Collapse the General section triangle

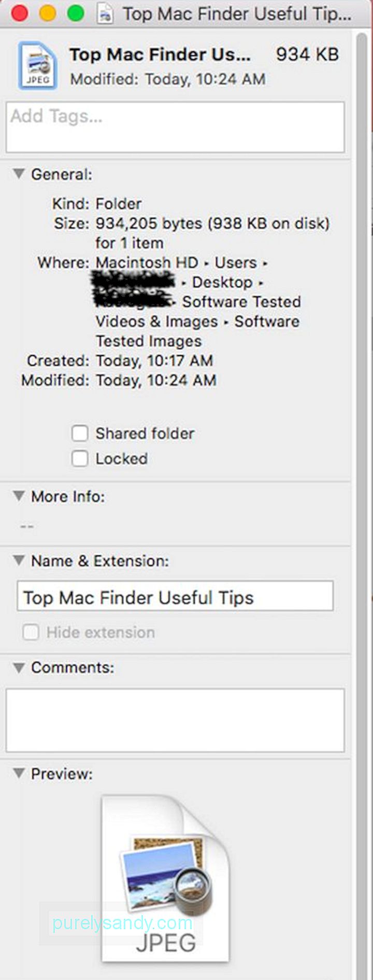pos(19,174)
